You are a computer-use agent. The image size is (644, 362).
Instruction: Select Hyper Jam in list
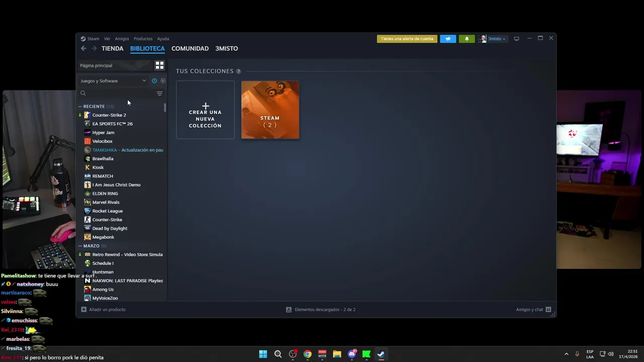pos(103,133)
